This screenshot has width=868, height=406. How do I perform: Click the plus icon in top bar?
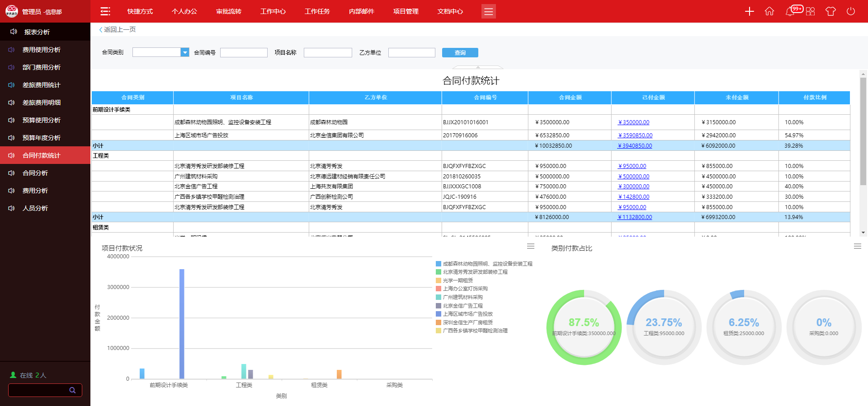(x=749, y=11)
